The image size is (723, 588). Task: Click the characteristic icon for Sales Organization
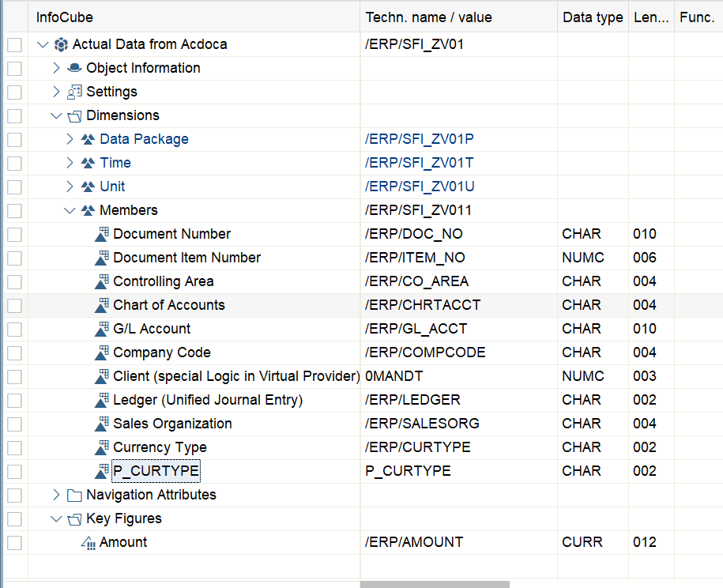101,424
